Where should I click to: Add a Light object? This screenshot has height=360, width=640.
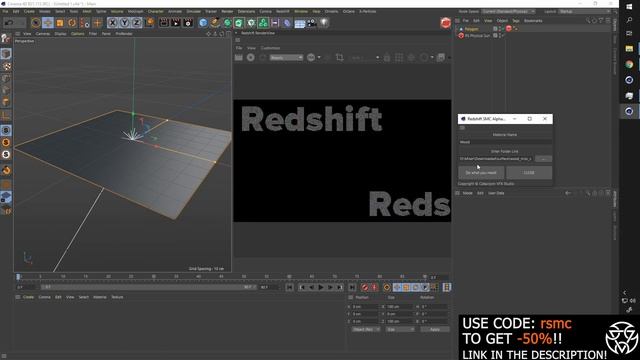pos(324,23)
